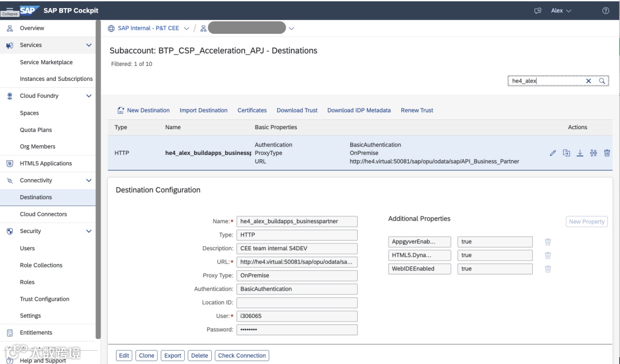Click the Cloud Foundry sidebar icon
The image size is (620, 364).
(10, 96)
